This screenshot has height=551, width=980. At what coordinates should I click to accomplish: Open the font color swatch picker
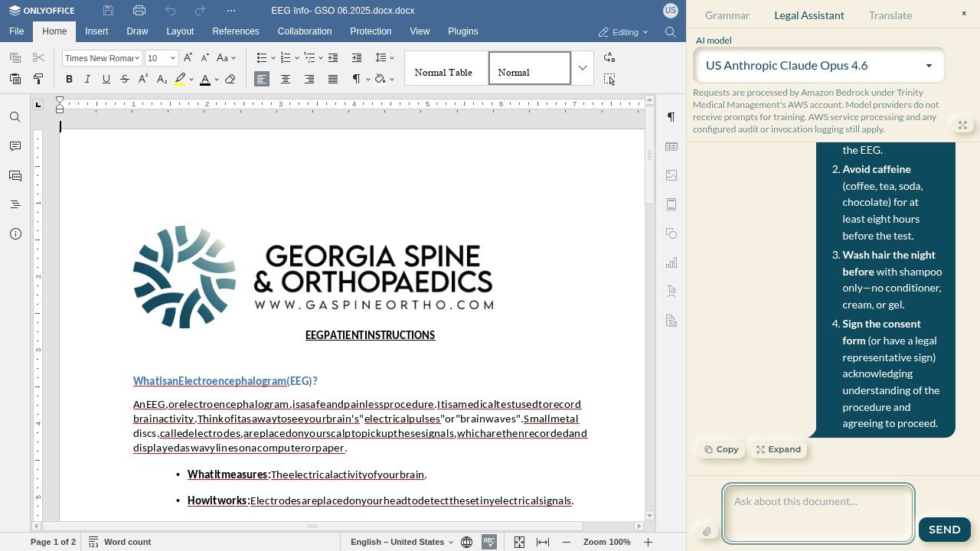[x=217, y=80]
